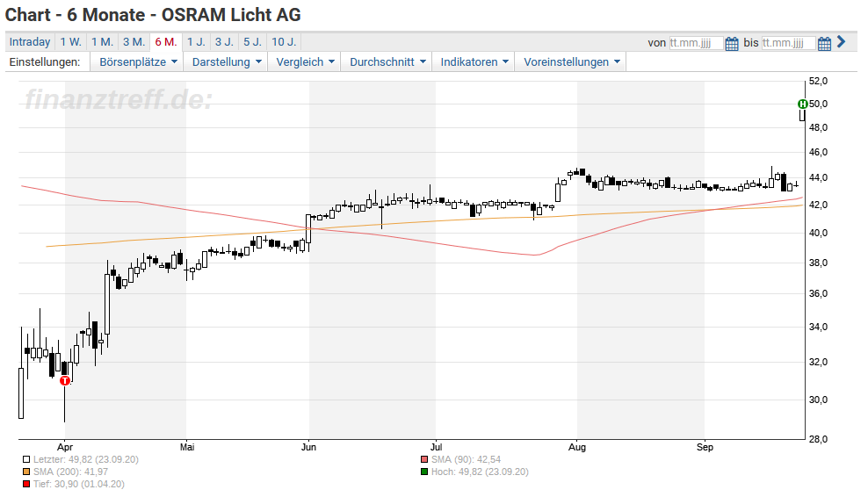Click the 'Apr' x-axis label

coord(65,447)
